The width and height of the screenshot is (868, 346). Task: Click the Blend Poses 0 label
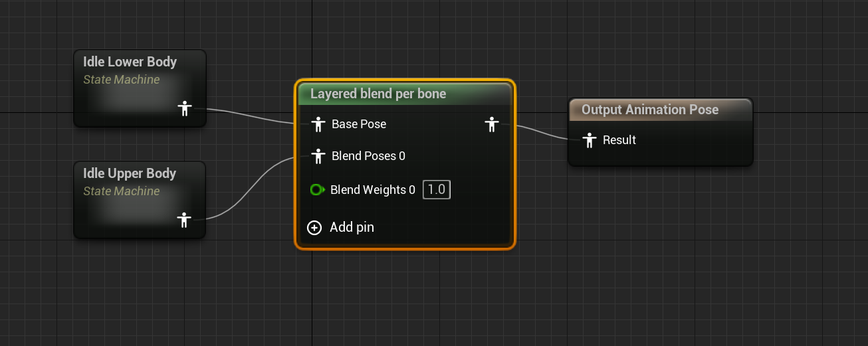point(368,156)
